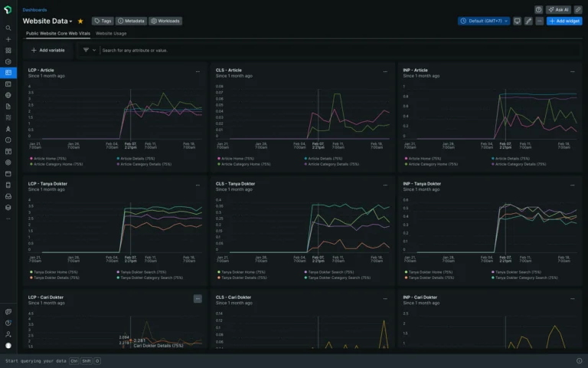Open the Workloads panel

pos(165,21)
